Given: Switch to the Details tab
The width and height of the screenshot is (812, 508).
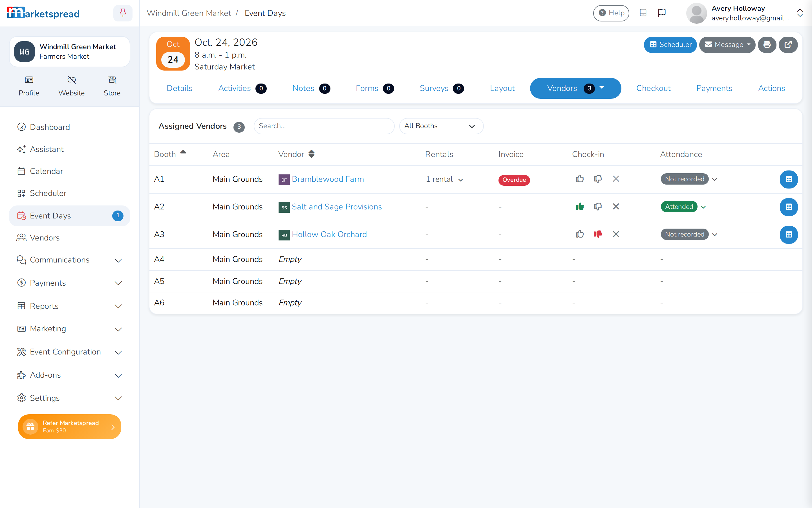Looking at the screenshot, I should [x=180, y=88].
